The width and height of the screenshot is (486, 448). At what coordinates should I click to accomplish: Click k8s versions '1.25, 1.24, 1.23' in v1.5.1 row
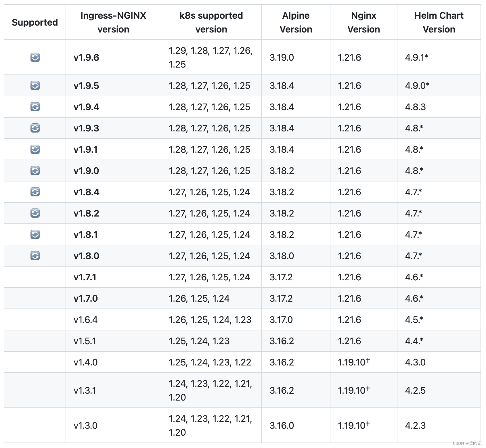click(199, 341)
